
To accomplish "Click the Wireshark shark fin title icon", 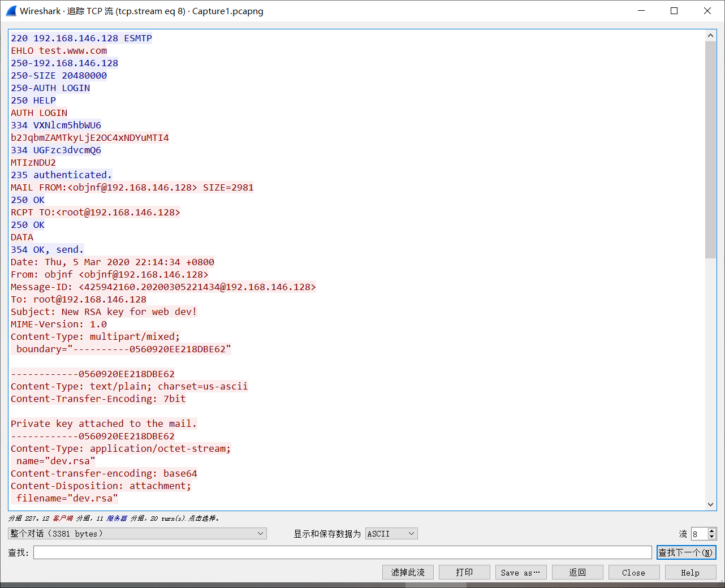I will (x=11, y=11).
